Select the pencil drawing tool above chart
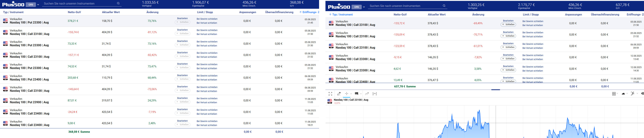Image resolution: width=644 pixels, height=138 pixels. [339, 94]
